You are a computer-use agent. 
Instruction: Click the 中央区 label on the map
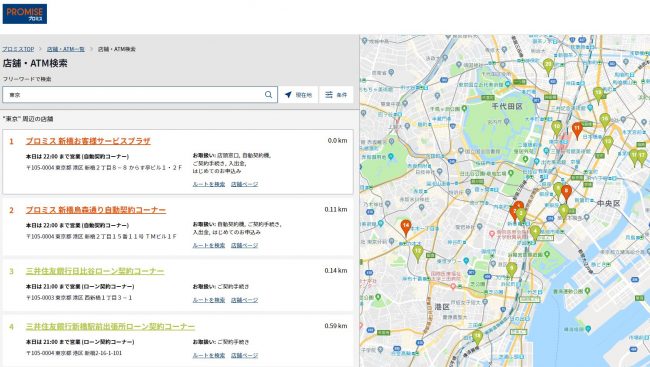click(608, 203)
